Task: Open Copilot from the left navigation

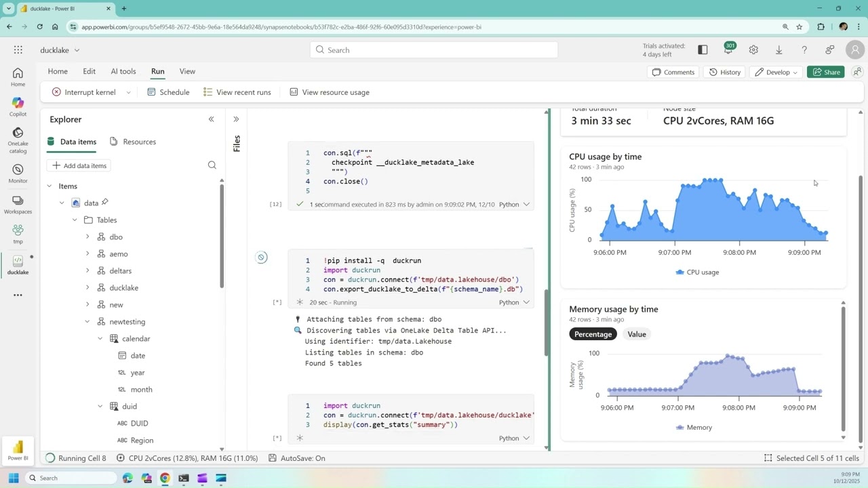Action: 18,107
